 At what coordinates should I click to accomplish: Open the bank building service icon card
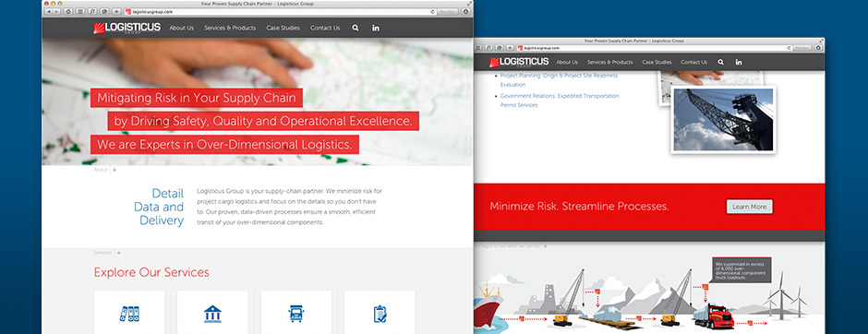tap(212, 313)
